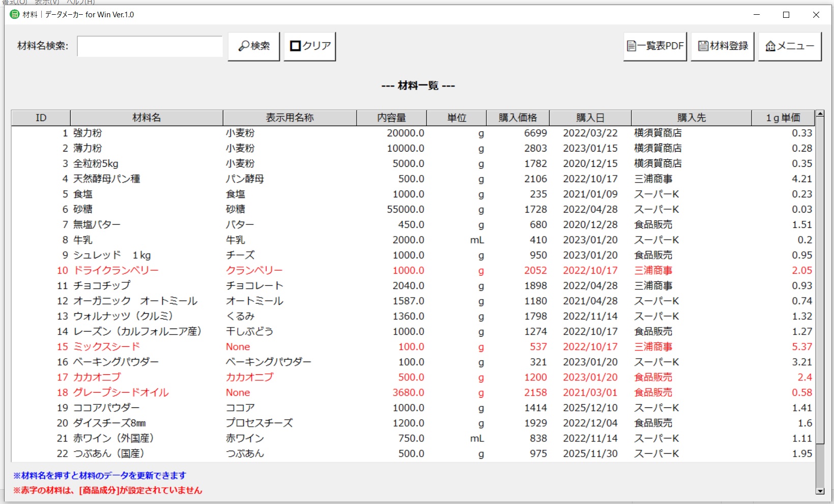
Task: Click quantity 2040.0 value
Action: coord(409,286)
